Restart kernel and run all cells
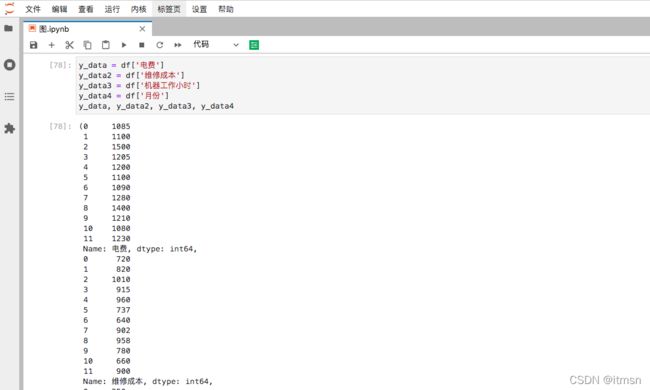The image size is (650, 390). (178, 45)
